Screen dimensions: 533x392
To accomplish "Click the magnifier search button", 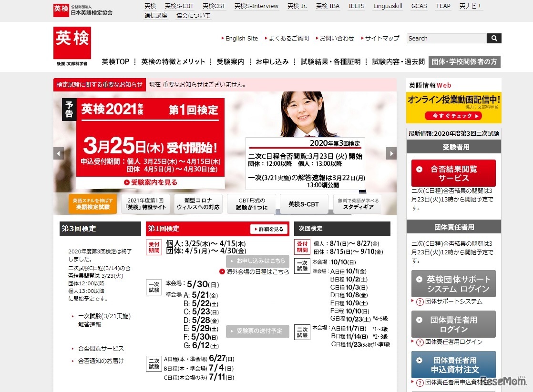I will 494,39.
